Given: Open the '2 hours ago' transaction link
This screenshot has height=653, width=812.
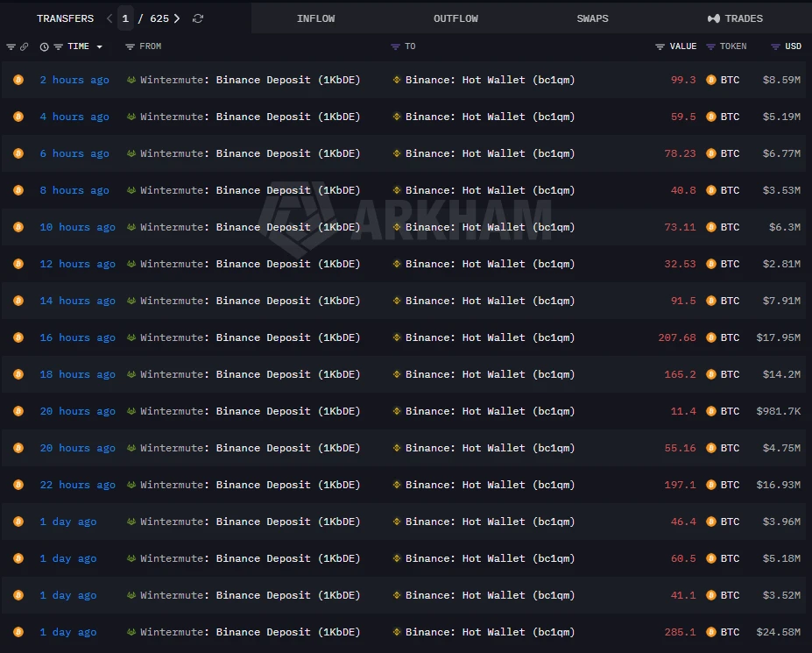Looking at the screenshot, I should (74, 80).
